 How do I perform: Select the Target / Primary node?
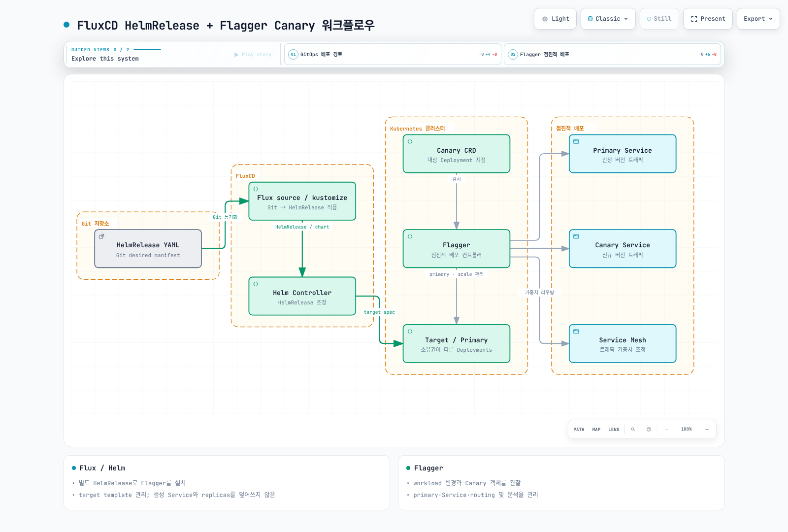[x=456, y=343]
